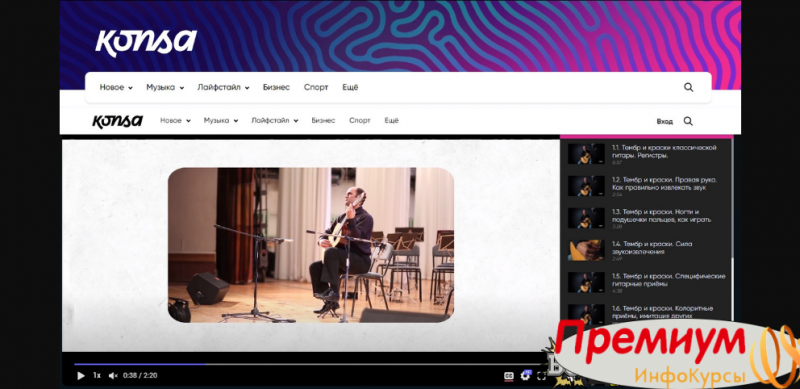Image resolution: width=800 pixels, height=389 pixels.
Task: Toggle closed captions in the player
Action: [509, 376]
